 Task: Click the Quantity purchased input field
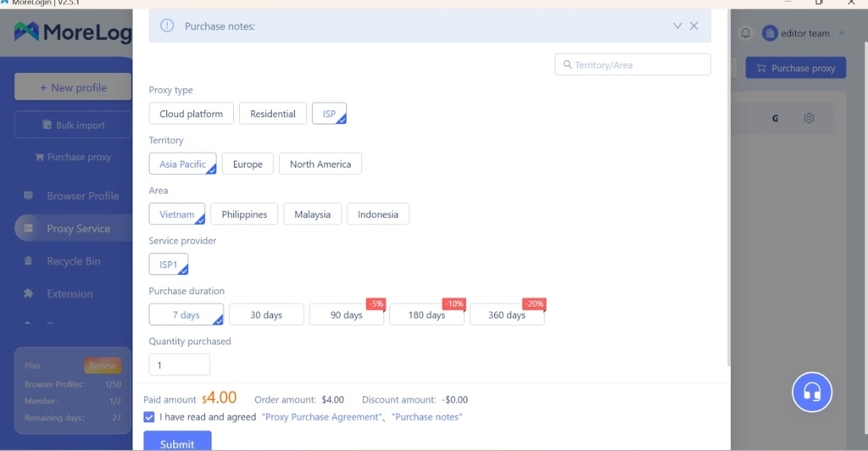point(179,365)
